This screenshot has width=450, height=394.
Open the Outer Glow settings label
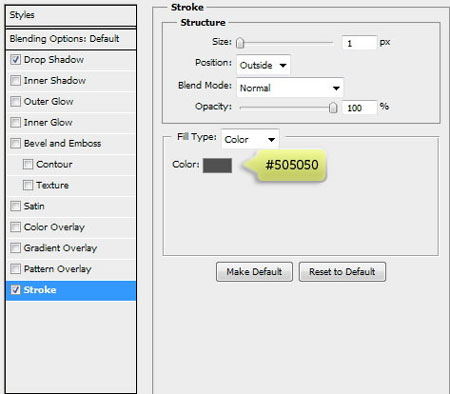[49, 101]
